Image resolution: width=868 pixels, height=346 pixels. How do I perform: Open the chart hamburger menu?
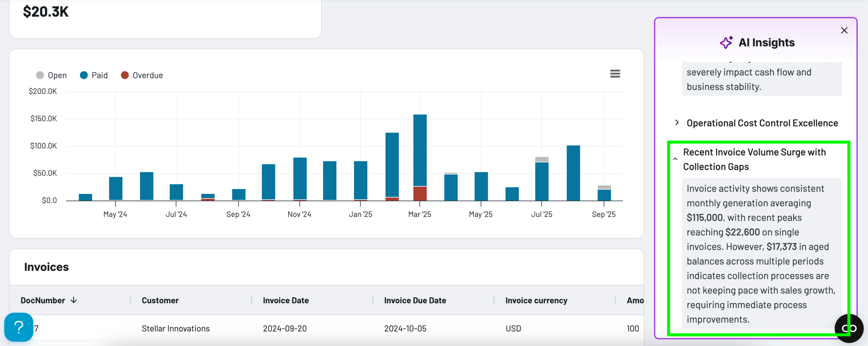[615, 74]
